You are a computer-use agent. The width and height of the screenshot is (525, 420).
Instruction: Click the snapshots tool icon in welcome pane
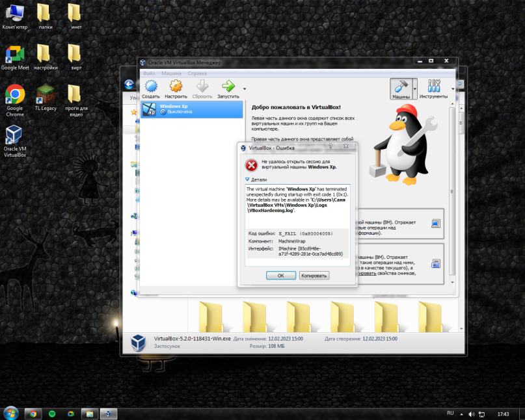point(436,264)
